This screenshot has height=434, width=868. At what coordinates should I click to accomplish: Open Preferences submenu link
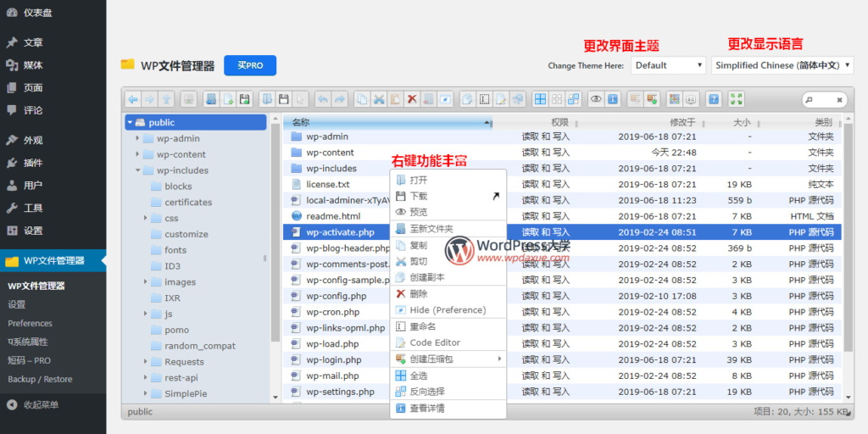(30, 323)
